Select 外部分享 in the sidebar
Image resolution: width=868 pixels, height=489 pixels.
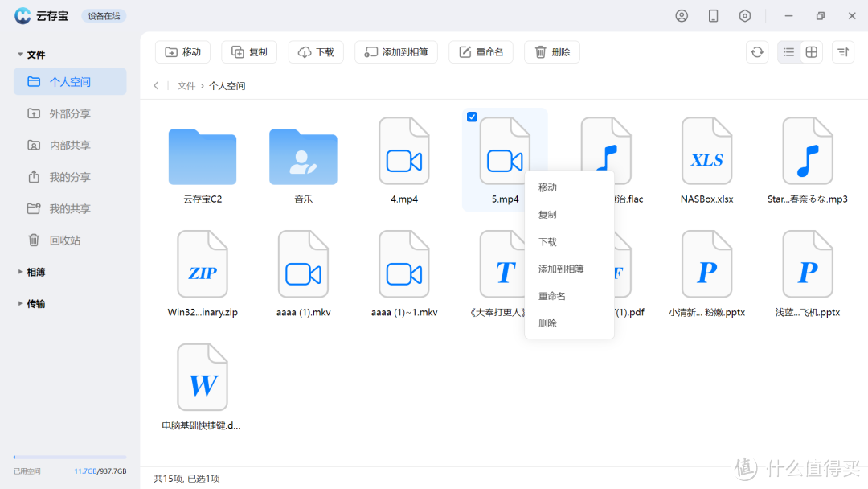tap(70, 113)
